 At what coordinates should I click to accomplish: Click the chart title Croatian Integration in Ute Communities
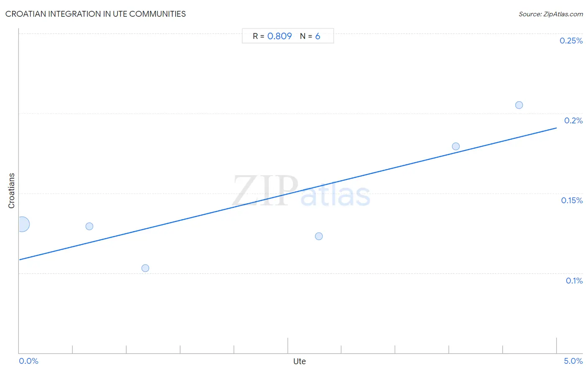pyautogui.click(x=96, y=14)
